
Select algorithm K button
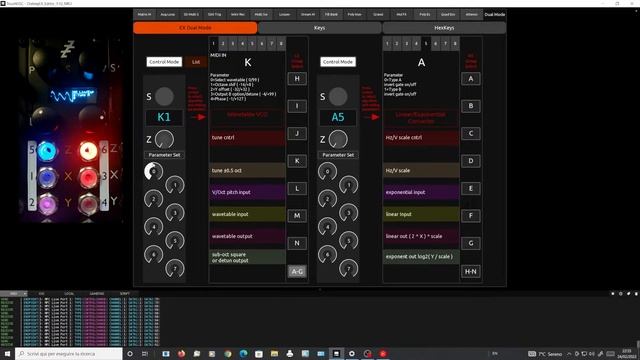(297, 161)
